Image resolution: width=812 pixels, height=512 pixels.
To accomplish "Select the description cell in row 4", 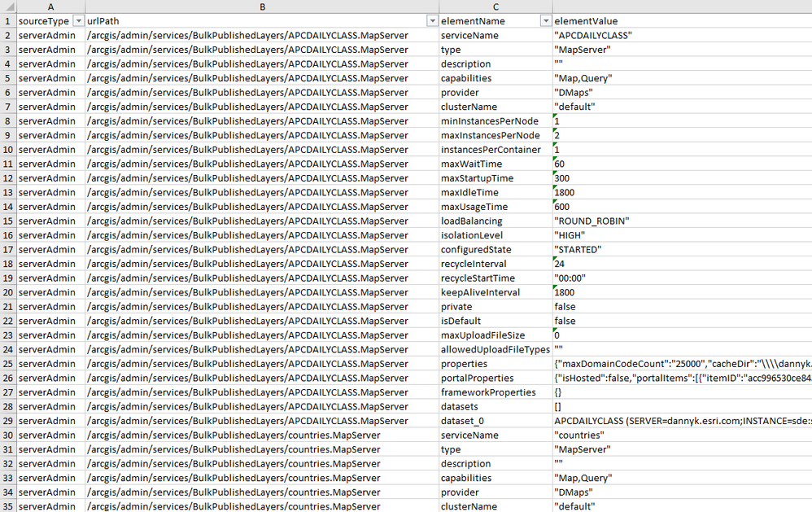I will pyautogui.click(x=495, y=64).
